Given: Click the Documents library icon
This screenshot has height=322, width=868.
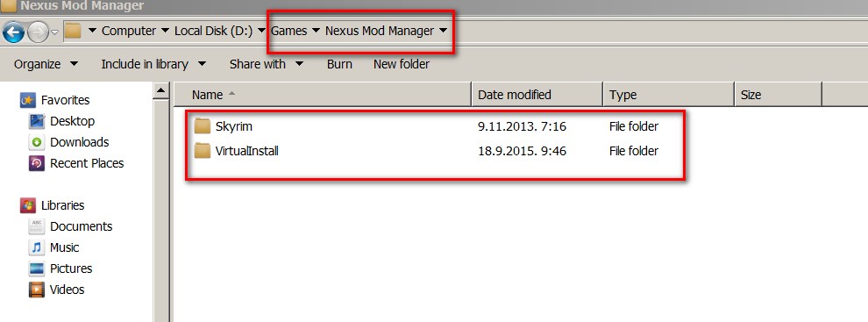Looking at the screenshot, I should (37, 226).
